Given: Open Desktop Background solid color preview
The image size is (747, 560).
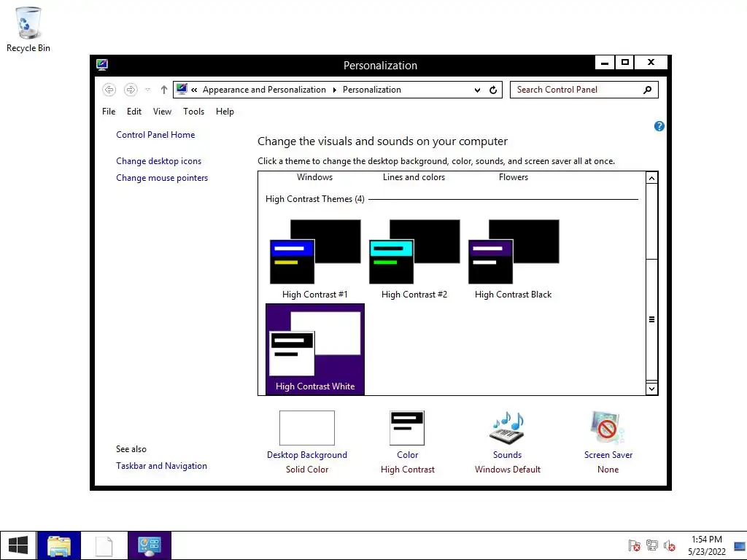Looking at the screenshot, I should 307,427.
